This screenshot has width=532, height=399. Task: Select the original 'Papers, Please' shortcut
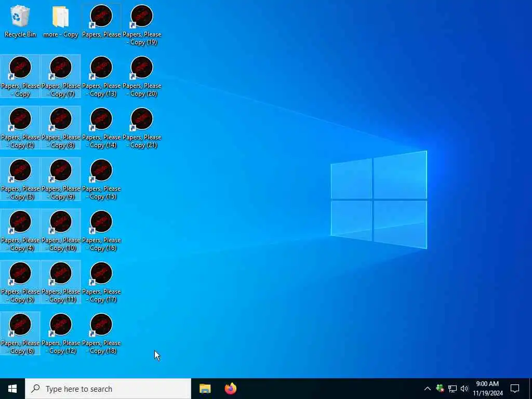[x=101, y=21]
